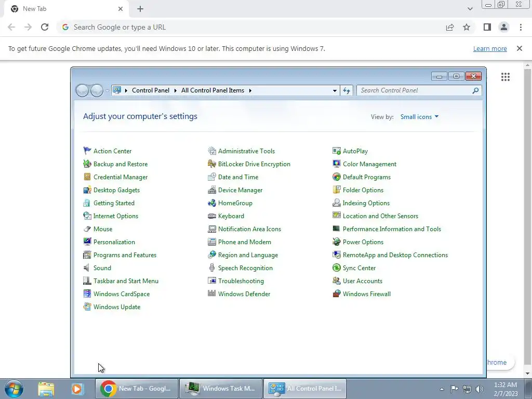Switch to Windows Task Manager taskbar button

tap(220, 389)
